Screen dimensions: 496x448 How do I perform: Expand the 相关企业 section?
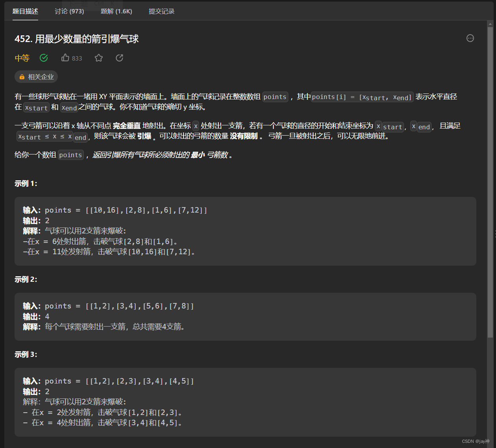tap(36, 77)
